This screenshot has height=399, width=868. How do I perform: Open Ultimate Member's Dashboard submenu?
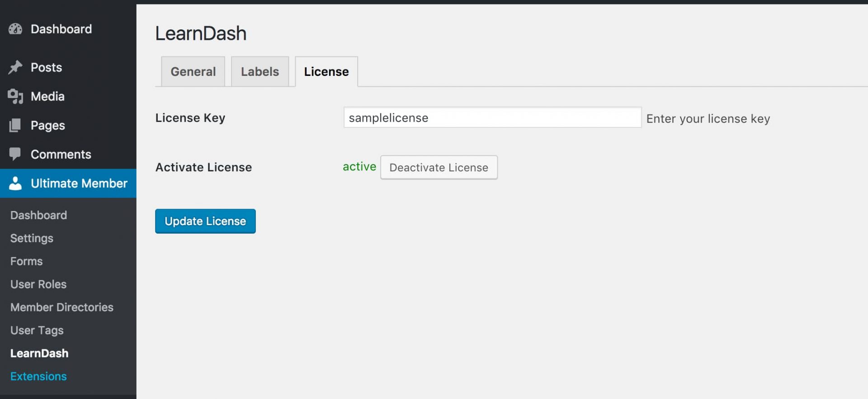[39, 215]
